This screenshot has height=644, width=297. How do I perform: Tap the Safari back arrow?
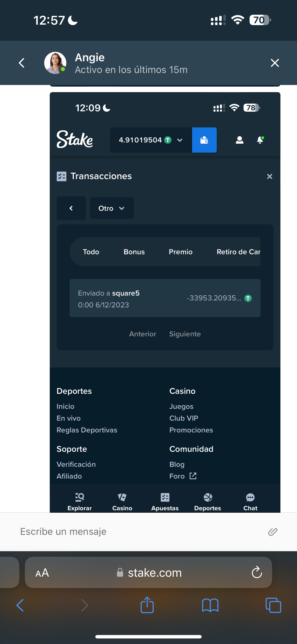coord(20,605)
